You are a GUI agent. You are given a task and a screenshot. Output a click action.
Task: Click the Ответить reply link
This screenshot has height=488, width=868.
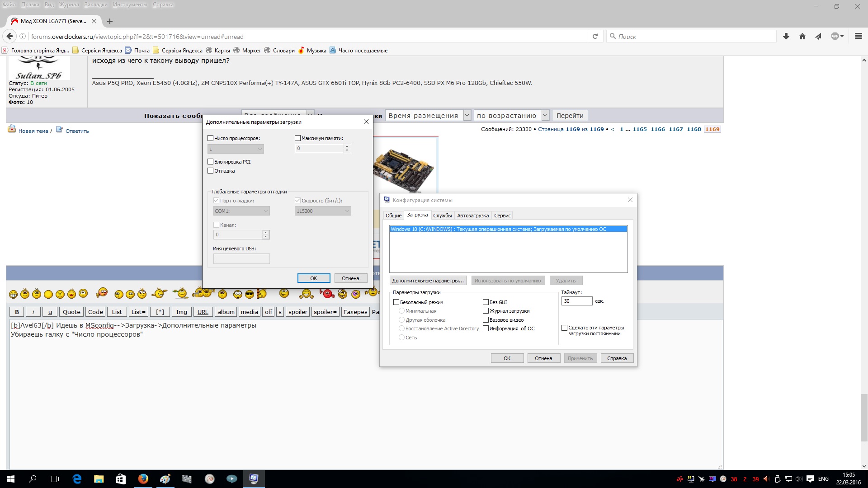click(x=77, y=131)
